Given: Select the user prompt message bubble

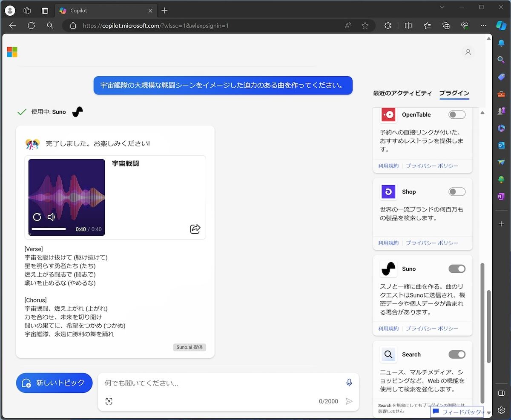Looking at the screenshot, I should 223,85.
